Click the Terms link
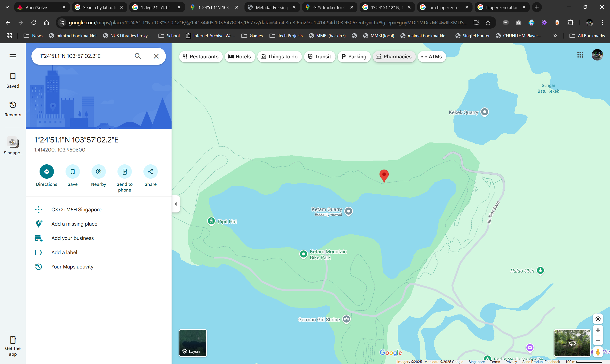This screenshot has height=364, width=610. (x=495, y=362)
